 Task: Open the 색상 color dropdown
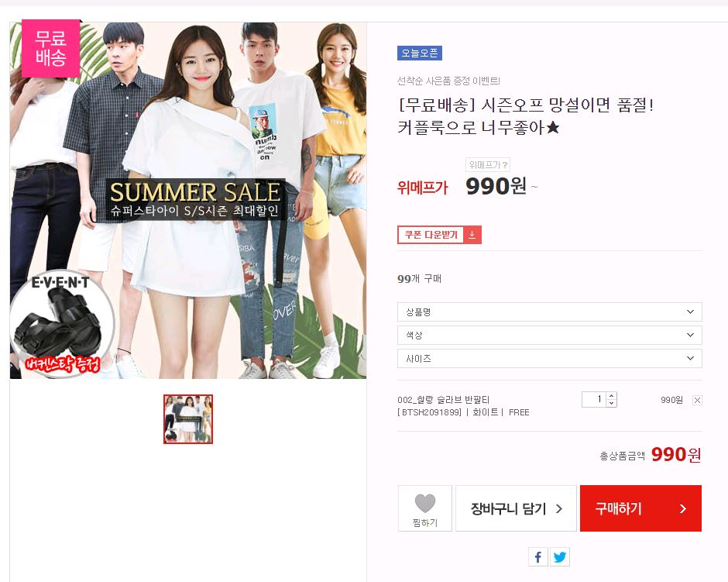point(549,335)
